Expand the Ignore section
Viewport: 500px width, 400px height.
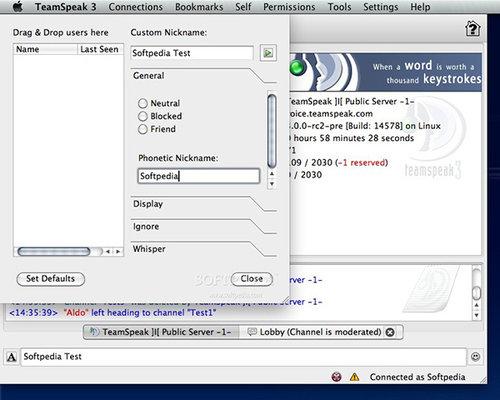tap(203, 227)
